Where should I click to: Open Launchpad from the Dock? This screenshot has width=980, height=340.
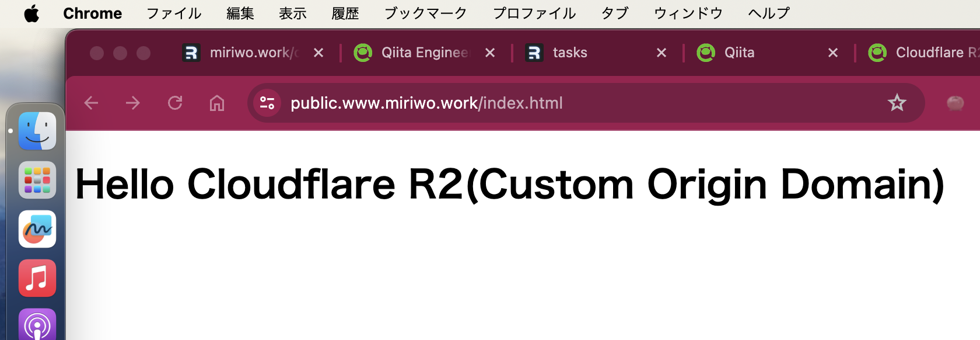tap(37, 180)
